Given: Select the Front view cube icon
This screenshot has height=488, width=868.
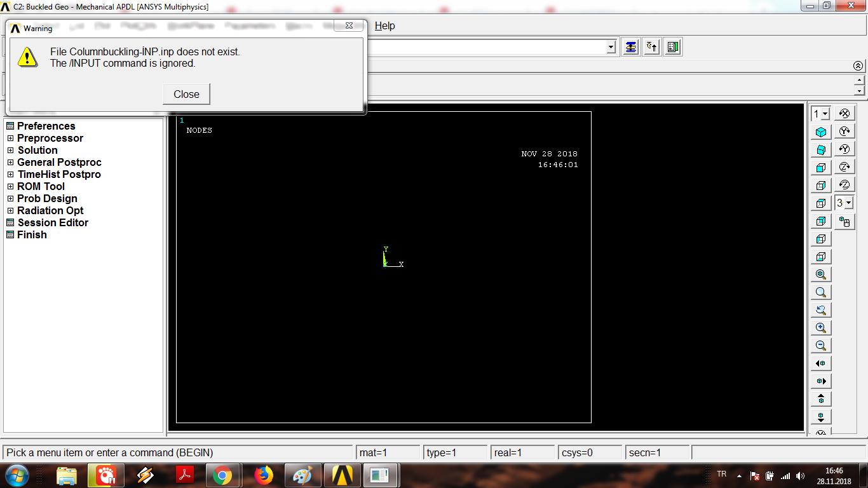Looking at the screenshot, I should point(821,168).
